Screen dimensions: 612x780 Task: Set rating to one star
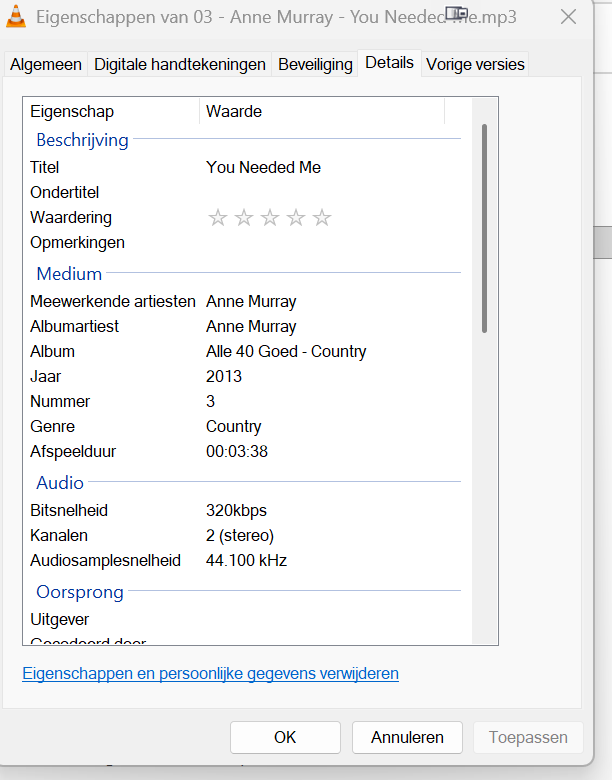coord(218,218)
